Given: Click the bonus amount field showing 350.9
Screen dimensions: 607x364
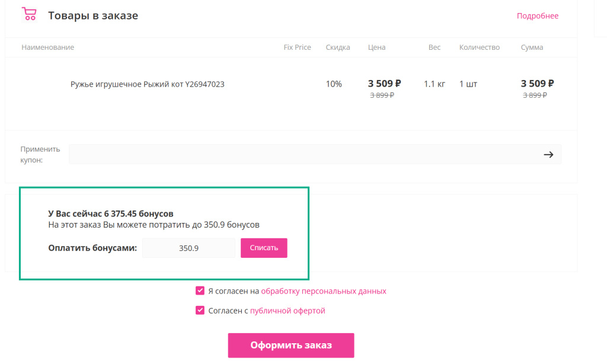Looking at the screenshot, I should 189,248.
